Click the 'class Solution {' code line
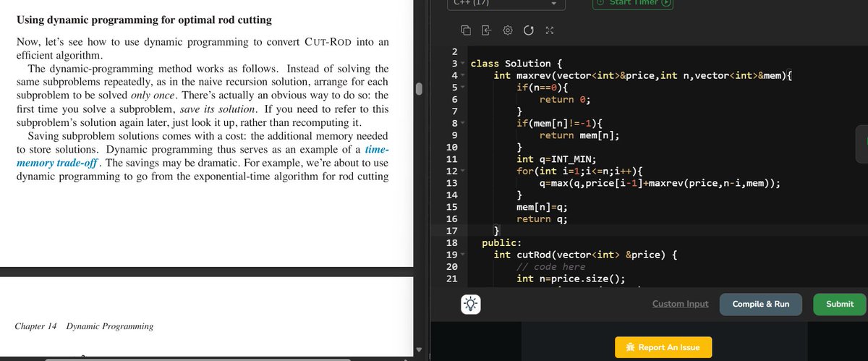 (516, 64)
